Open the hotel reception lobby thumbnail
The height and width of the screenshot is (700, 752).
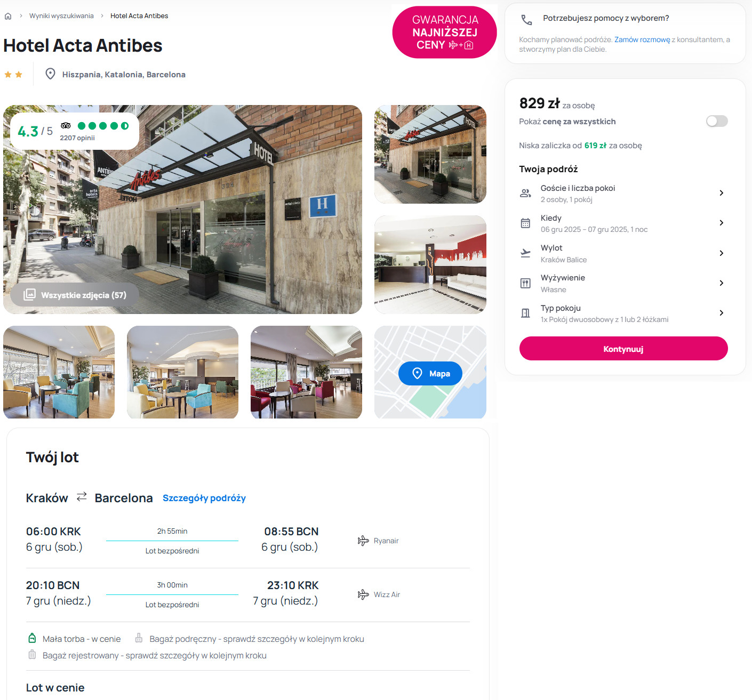(430, 264)
